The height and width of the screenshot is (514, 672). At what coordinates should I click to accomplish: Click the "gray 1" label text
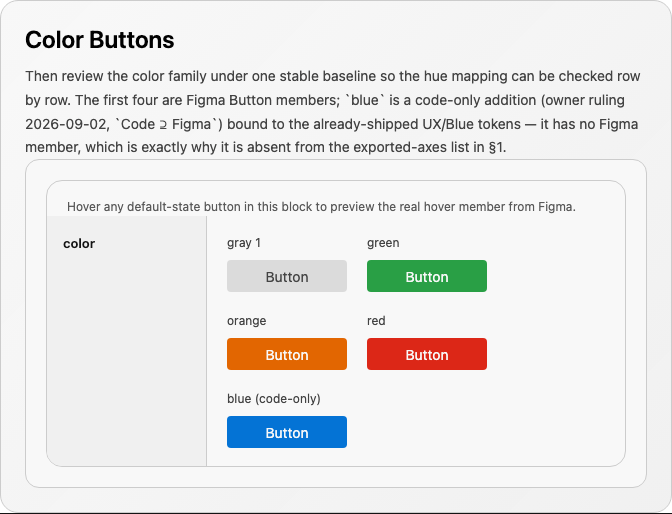[x=244, y=243]
